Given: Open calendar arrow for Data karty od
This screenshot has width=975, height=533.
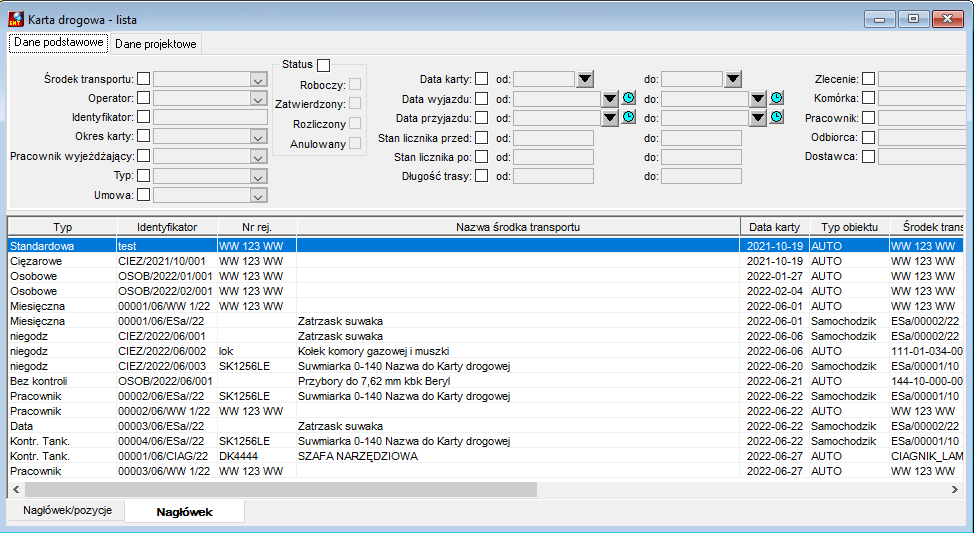Looking at the screenshot, I should click(585, 79).
